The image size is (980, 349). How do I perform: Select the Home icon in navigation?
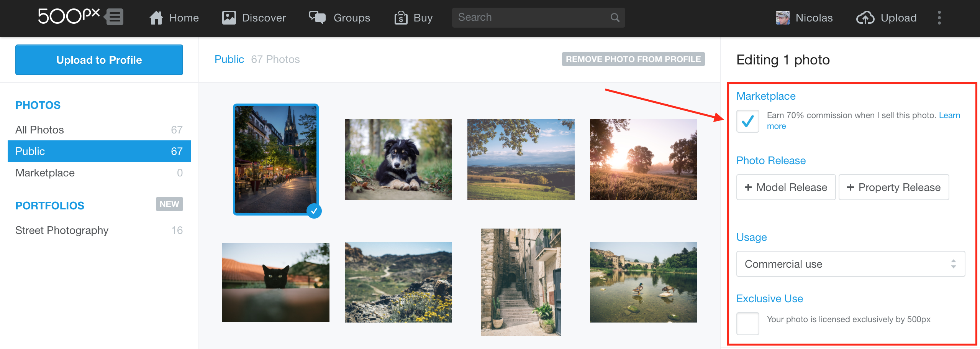tap(156, 17)
